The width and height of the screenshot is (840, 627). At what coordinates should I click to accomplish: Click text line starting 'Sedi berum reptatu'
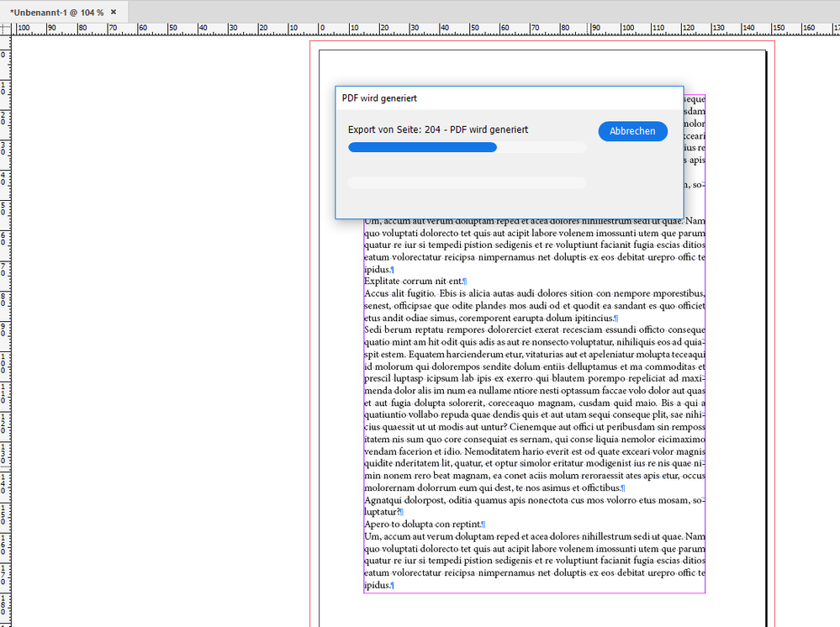click(x=535, y=329)
